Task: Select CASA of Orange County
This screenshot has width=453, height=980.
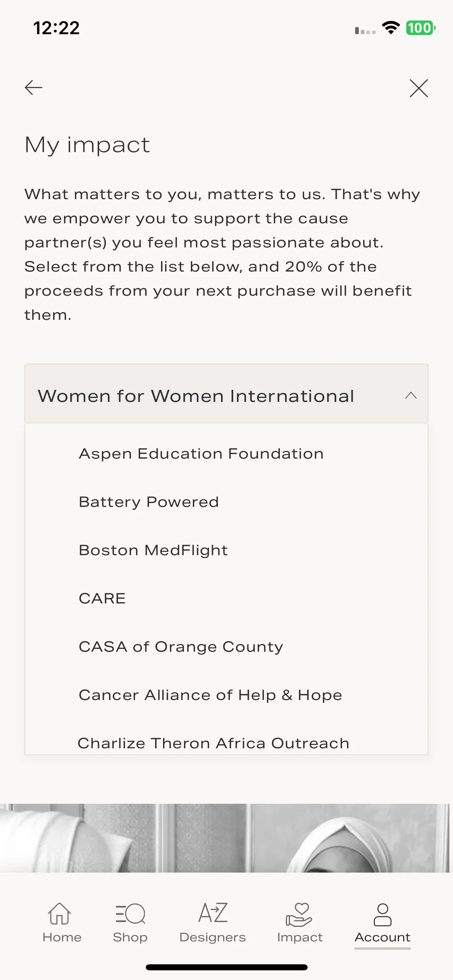Action: pos(181,647)
